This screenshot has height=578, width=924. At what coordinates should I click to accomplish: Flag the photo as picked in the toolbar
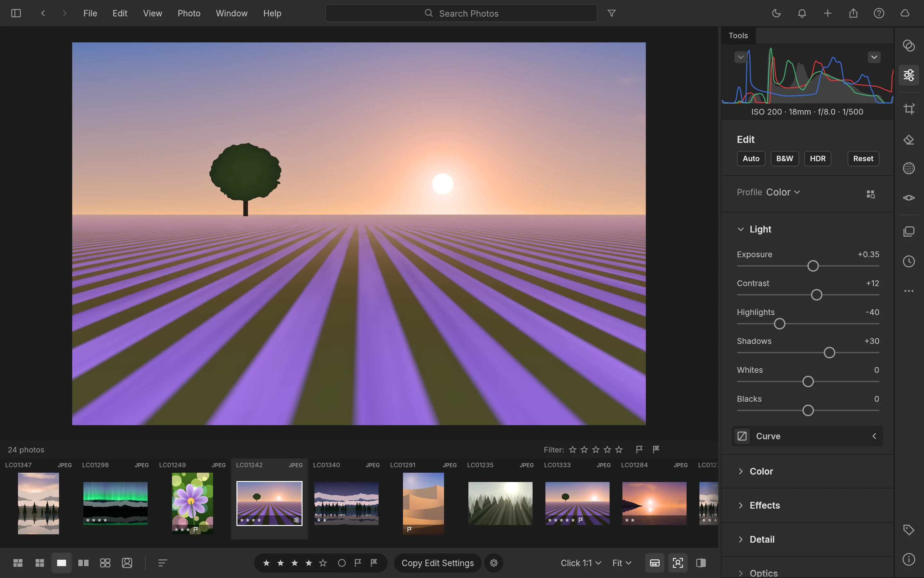[358, 563]
